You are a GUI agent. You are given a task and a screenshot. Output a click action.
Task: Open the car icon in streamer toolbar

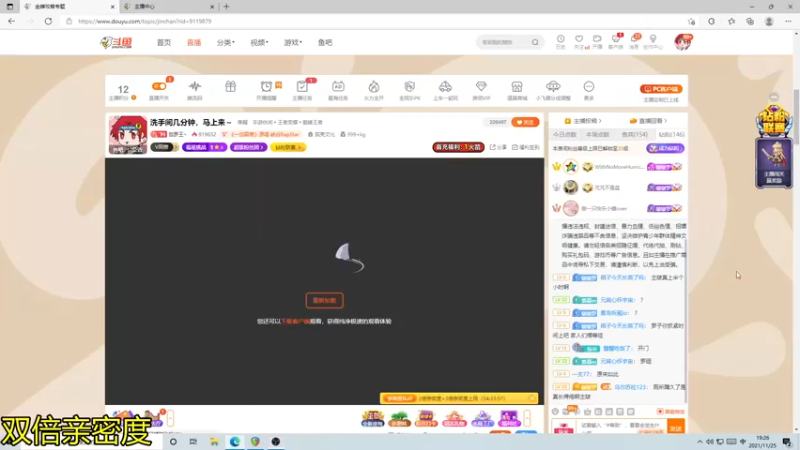(x=445, y=89)
